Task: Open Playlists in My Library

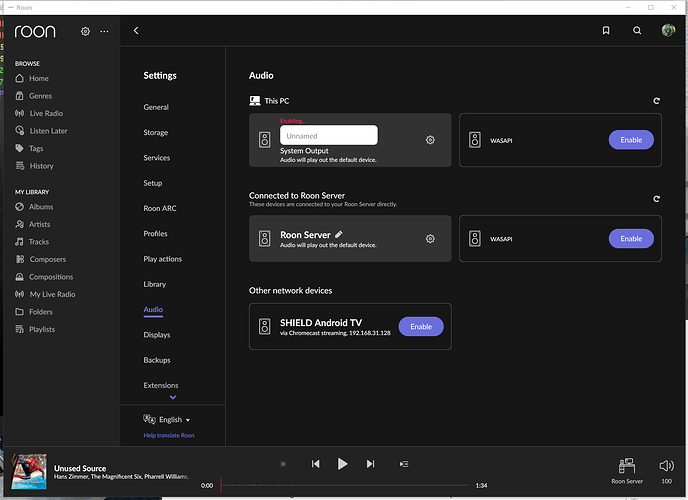Action: point(35,329)
